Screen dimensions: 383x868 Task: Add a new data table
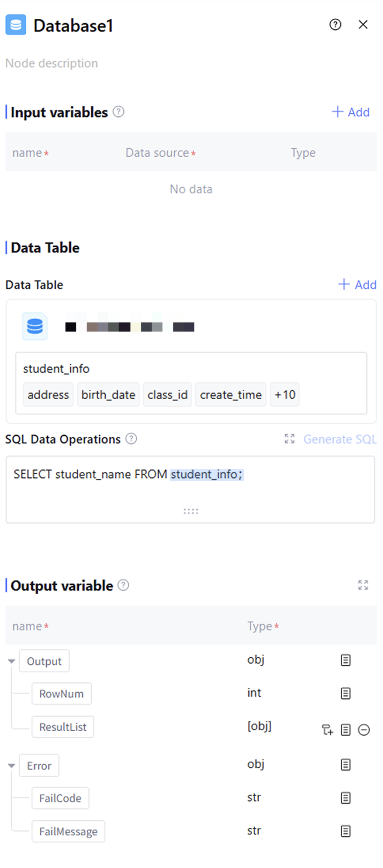point(357,285)
